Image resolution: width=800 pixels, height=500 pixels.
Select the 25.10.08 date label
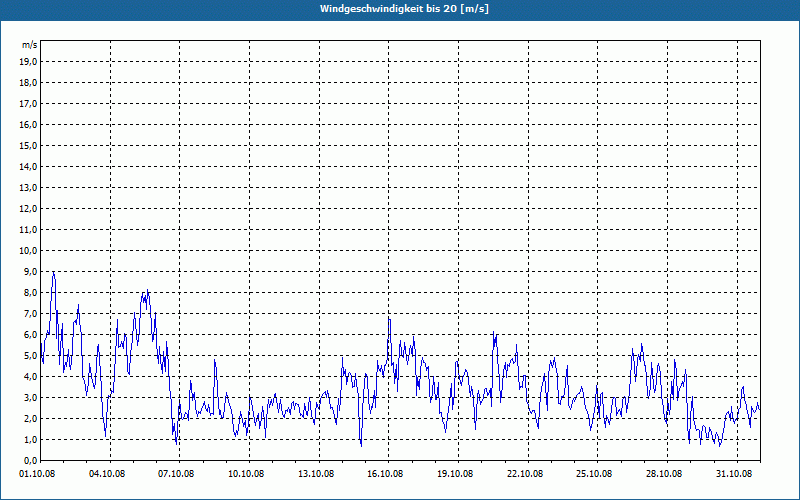point(595,474)
